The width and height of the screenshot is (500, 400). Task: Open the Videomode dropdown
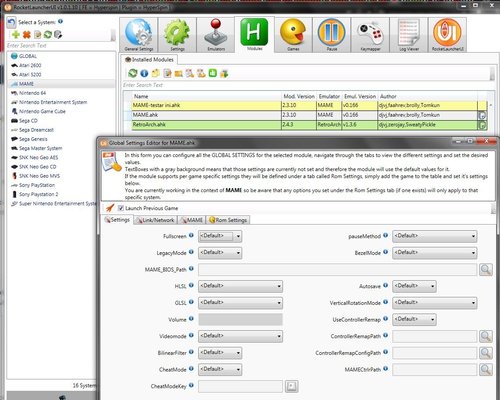(x=240, y=336)
